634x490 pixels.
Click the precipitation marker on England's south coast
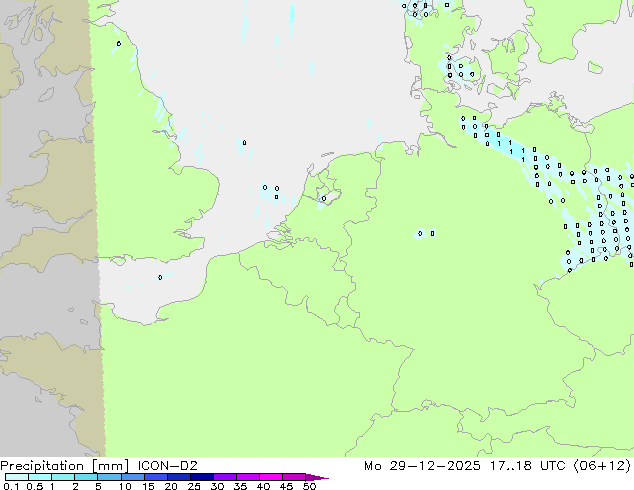pos(160,278)
